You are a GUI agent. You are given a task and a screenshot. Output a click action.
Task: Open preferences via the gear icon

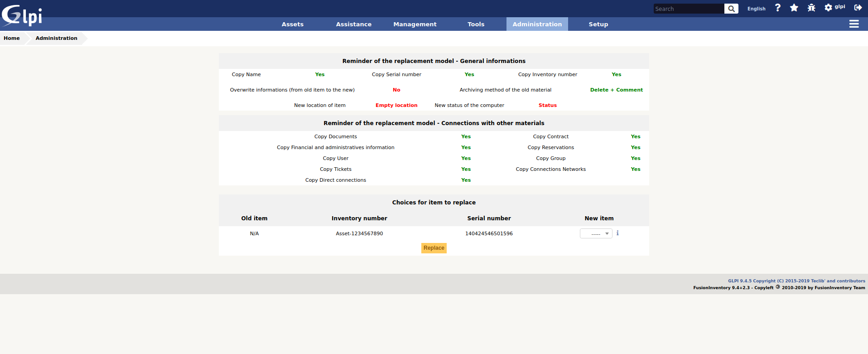(828, 8)
